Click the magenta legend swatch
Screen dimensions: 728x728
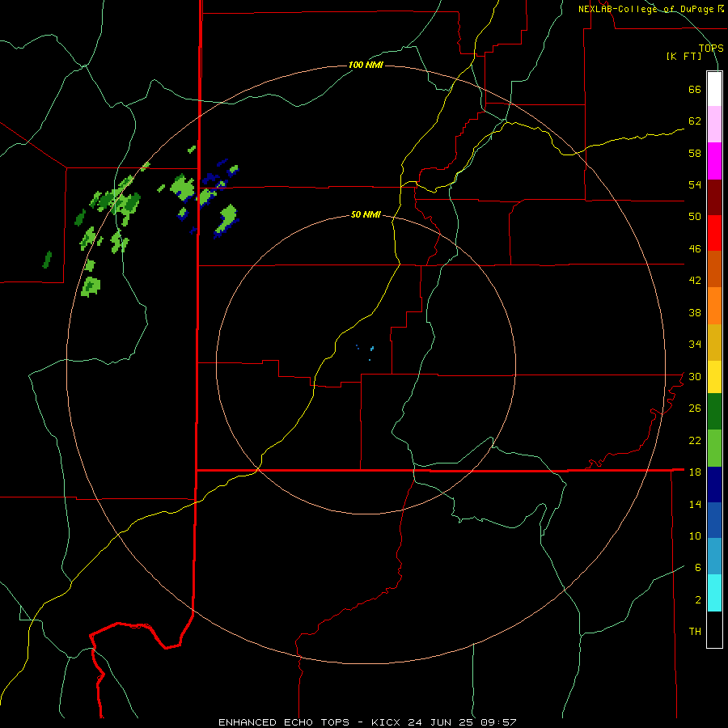tap(714, 161)
